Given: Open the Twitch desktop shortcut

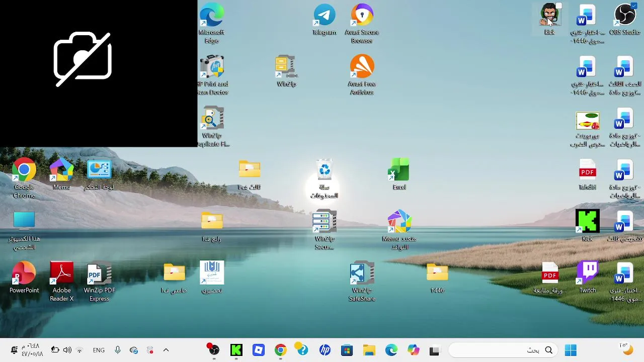Looking at the screenshot, I should click(x=588, y=278).
